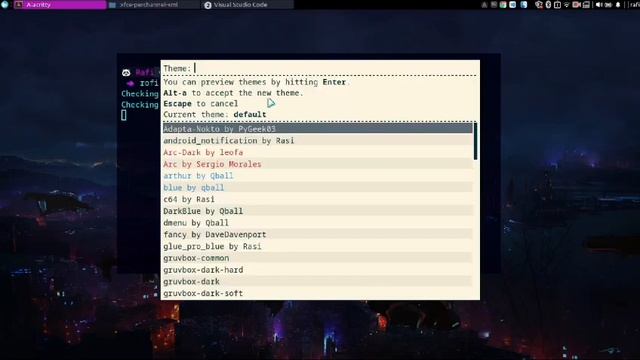Click the red camera recording tray icon
This screenshot has width=640, height=360.
click(x=577, y=4)
